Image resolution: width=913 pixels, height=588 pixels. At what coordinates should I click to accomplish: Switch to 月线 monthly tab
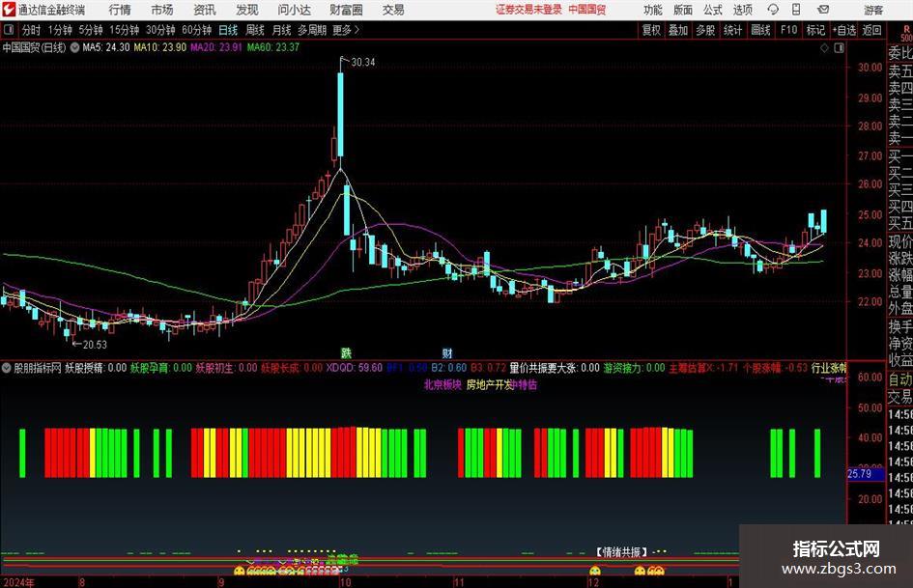[x=282, y=30]
